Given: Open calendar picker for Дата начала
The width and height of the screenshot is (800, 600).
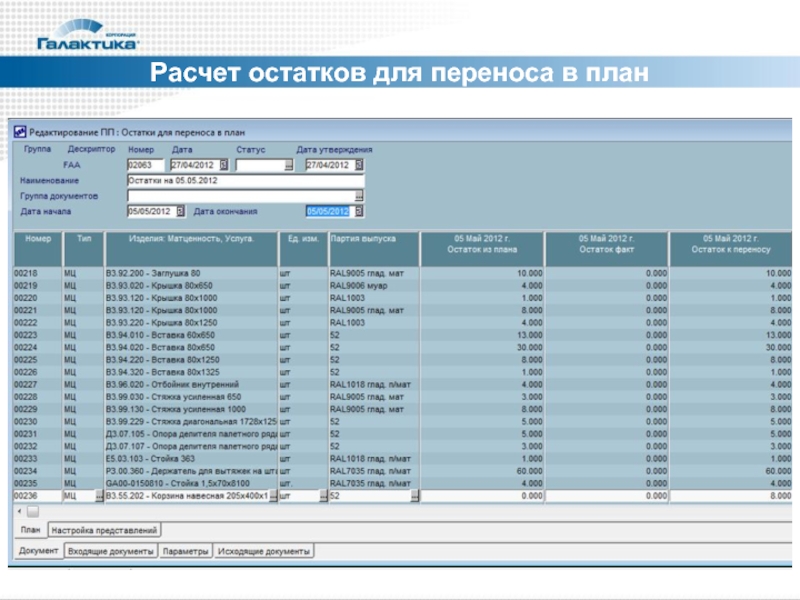Looking at the screenshot, I should click(x=180, y=212).
